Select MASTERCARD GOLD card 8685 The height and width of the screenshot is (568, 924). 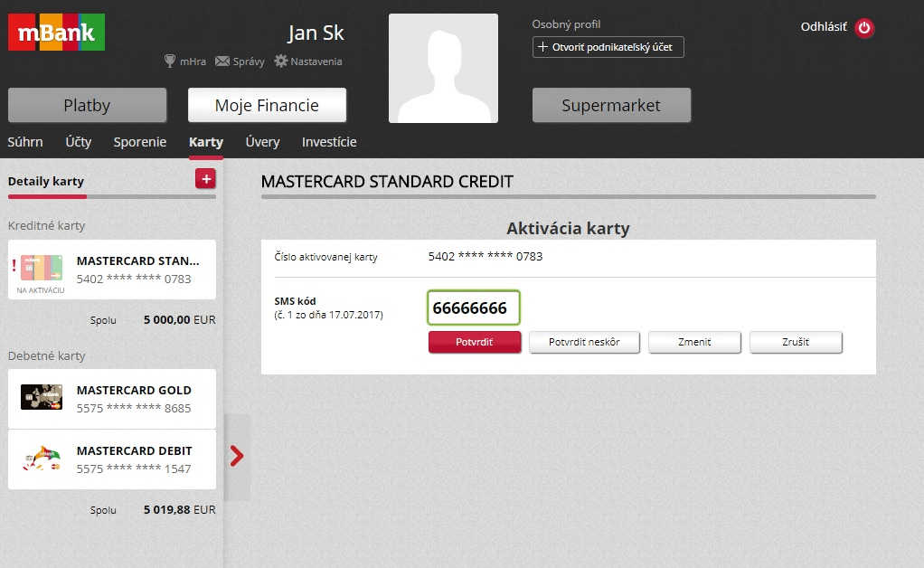pos(112,399)
